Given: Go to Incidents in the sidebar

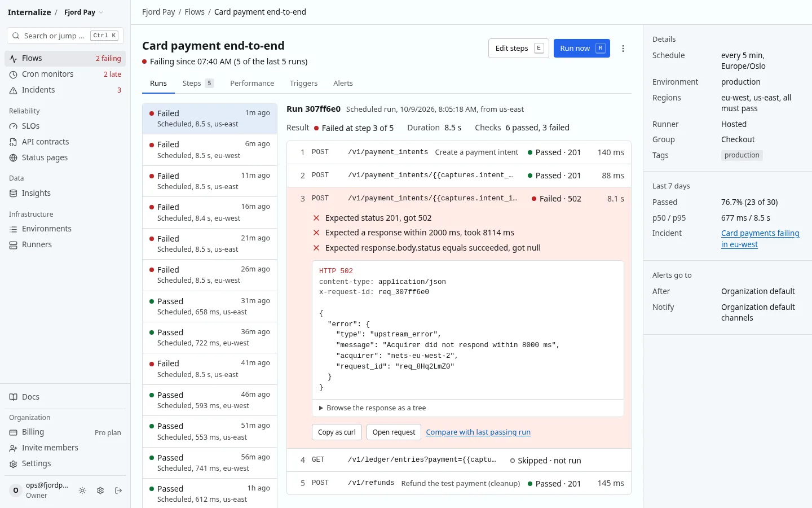Looking at the screenshot, I should 65,90.
